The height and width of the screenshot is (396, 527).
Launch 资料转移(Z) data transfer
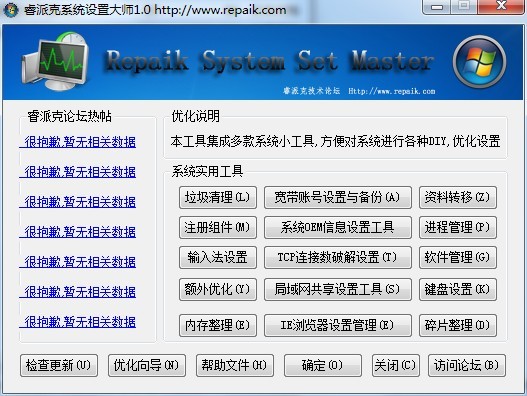pos(458,197)
